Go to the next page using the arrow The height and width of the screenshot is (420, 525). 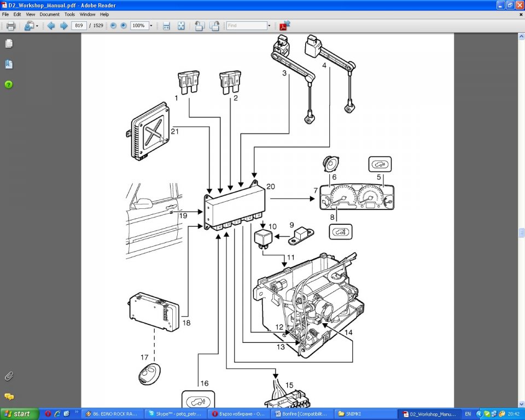pos(63,26)
